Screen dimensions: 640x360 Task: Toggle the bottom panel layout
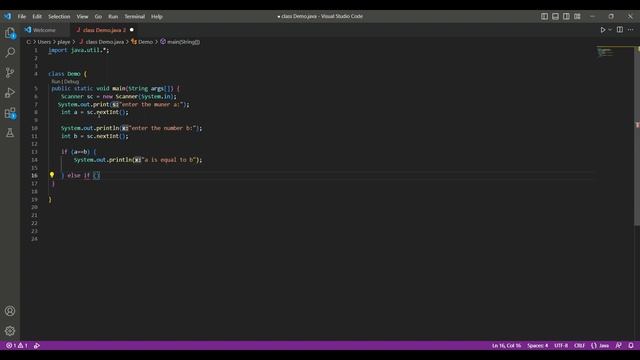point(555,16)
